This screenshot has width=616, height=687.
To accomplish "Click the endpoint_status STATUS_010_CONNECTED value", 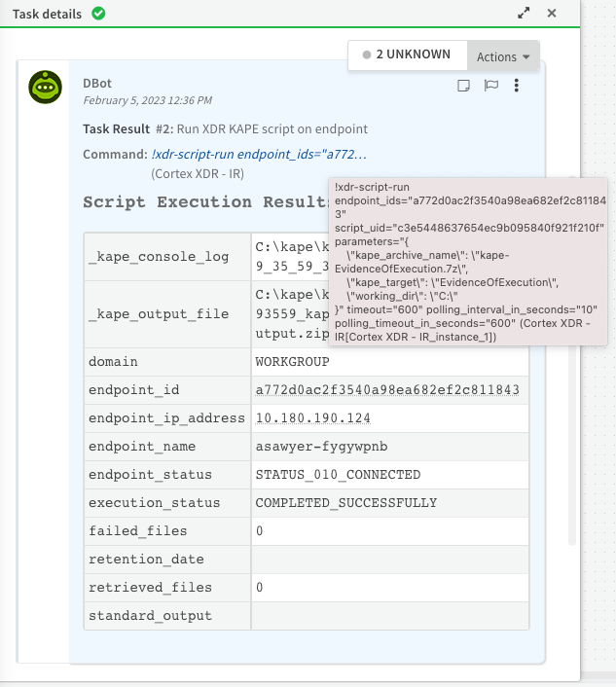I will coord(338,475).
